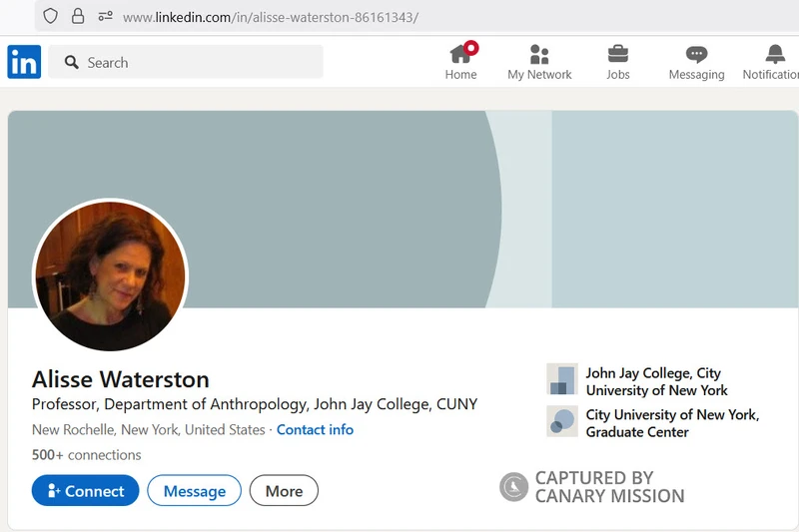The width and height of the screenshot is (799, 532).
Task: Click the Graduate Center logo icon
Action: point(562,421)
